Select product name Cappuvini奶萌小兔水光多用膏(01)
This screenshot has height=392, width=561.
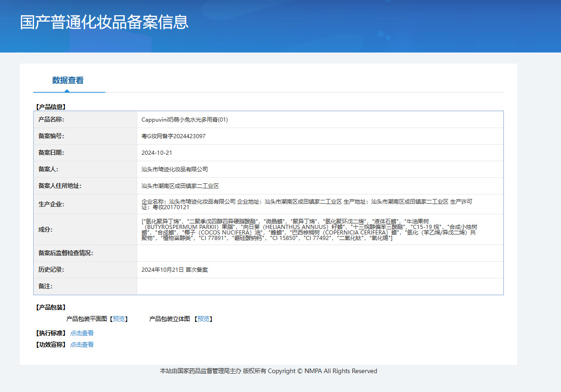[185, 120]
